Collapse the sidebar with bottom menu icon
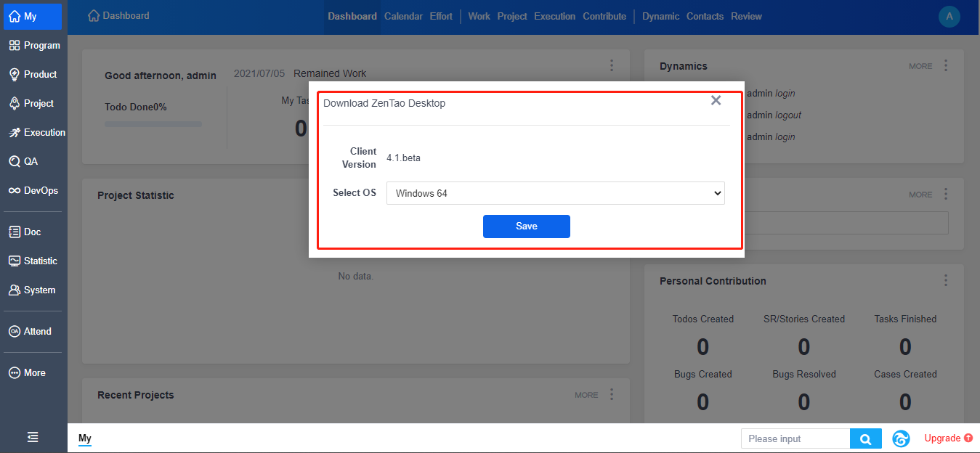The image size is (980, 453). pos(33,437)
